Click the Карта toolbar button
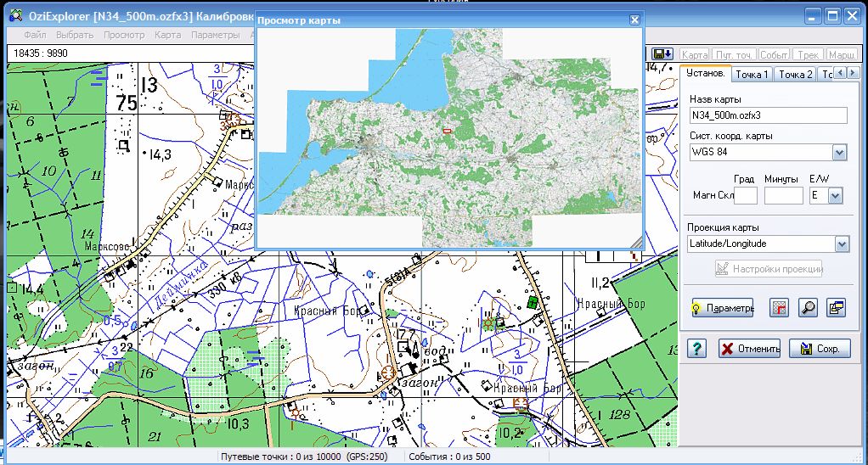The width and height of the screenshot is (868, 465). tap(694, 55)
